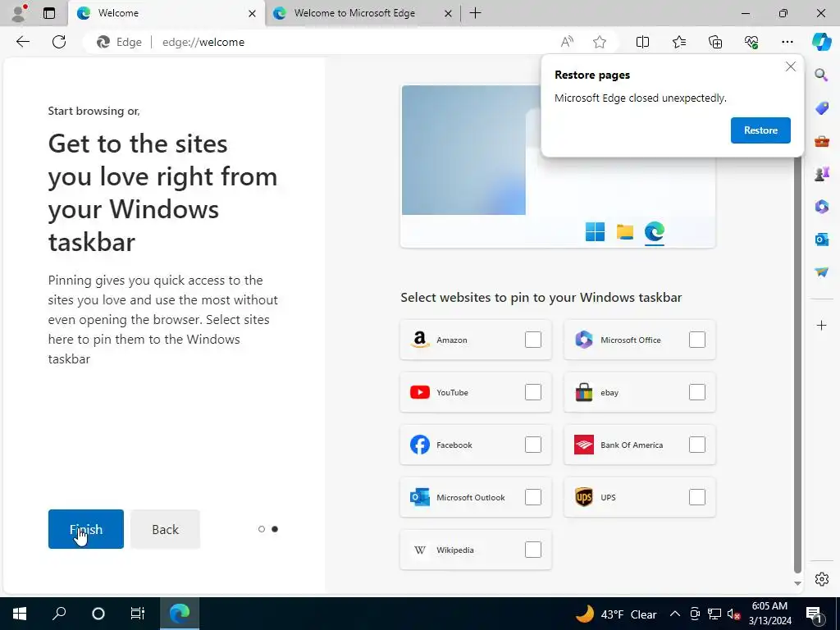Open the Windows Start menu
The height and width of the screenshot is (630, 840).
(20, 614)
